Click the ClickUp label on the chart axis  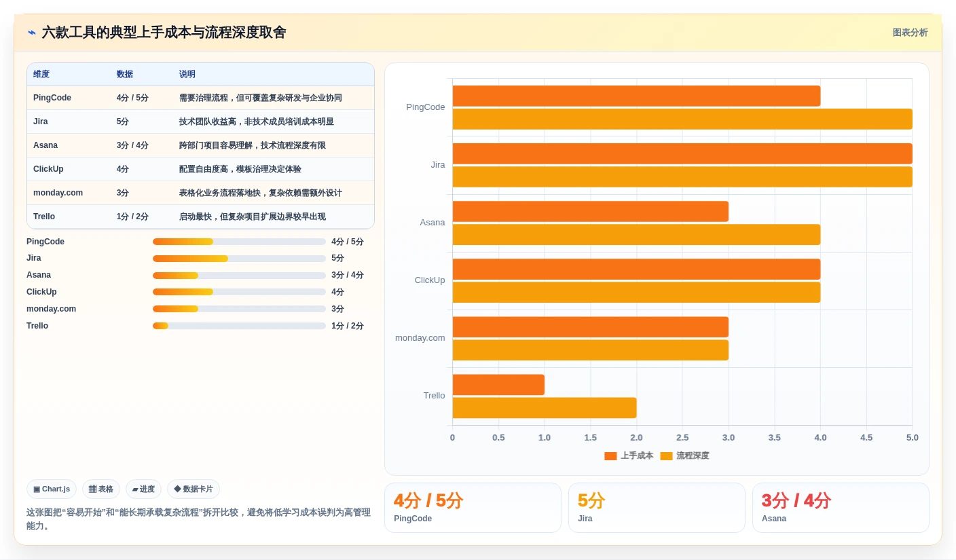(x=430, y=280)
